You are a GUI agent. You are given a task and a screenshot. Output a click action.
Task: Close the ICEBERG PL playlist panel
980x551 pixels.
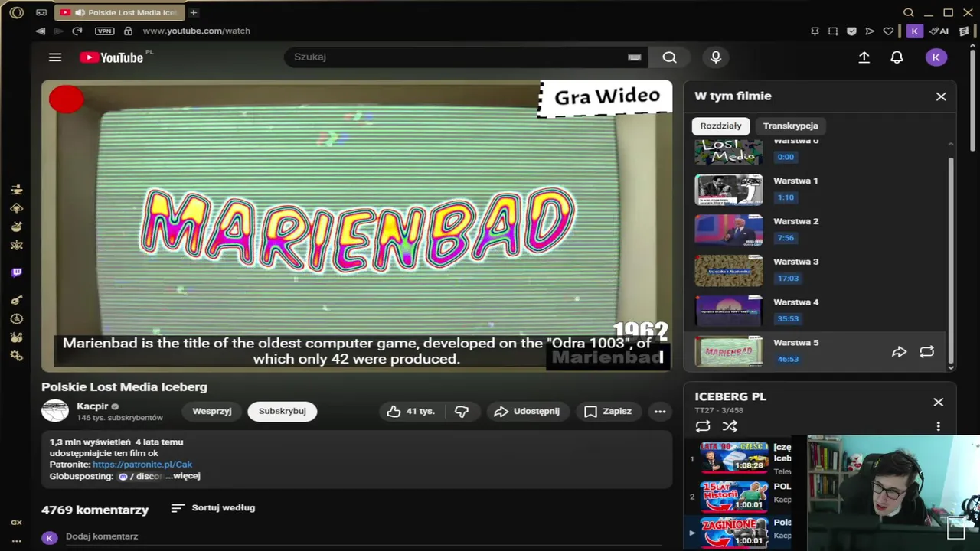coord(938,402)
